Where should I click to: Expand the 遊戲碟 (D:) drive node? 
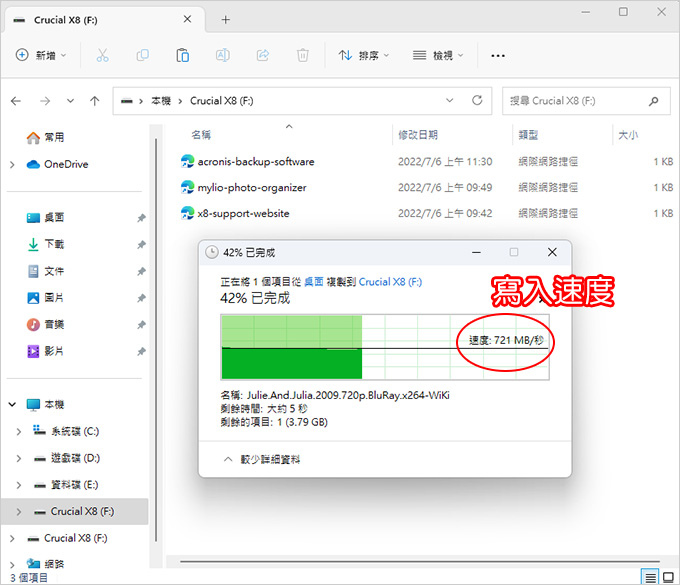coord(19,458)
